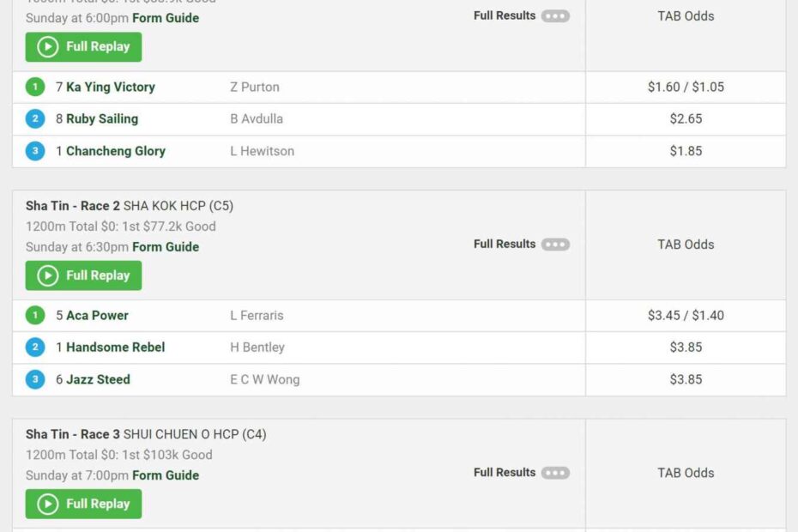Select Ka Ying Victory $1.60 / $1.05 odds
Image resolution: width=798 pixels, height=532 pixels.
point(686,87)
